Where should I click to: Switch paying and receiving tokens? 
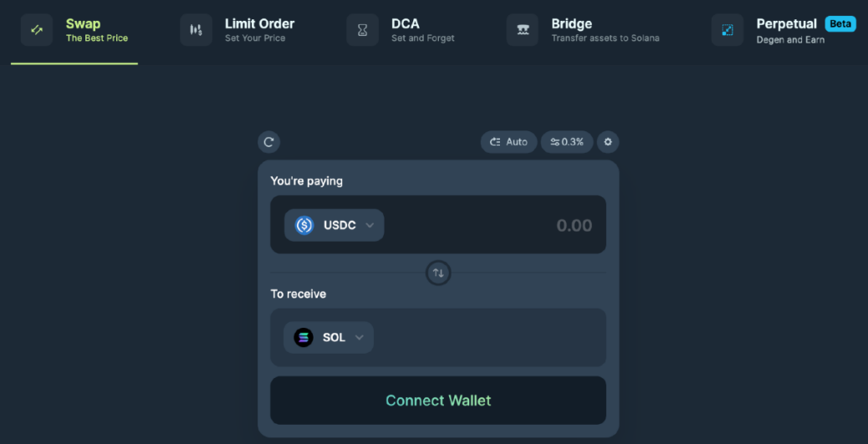(438, 273)
